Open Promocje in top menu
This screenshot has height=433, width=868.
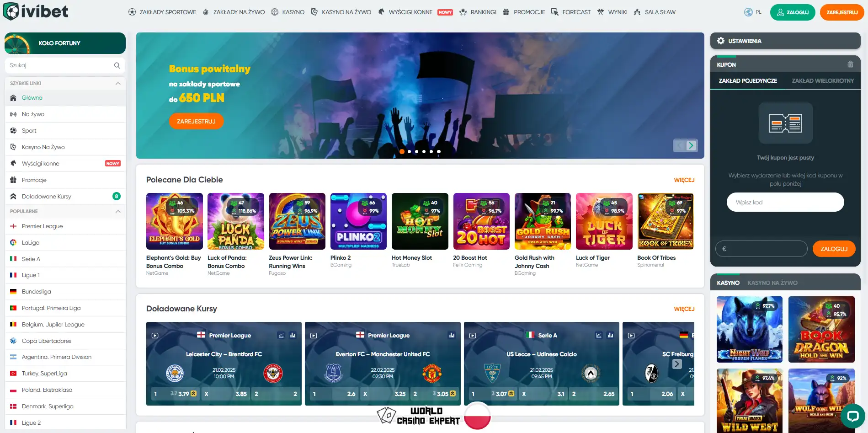524,12
